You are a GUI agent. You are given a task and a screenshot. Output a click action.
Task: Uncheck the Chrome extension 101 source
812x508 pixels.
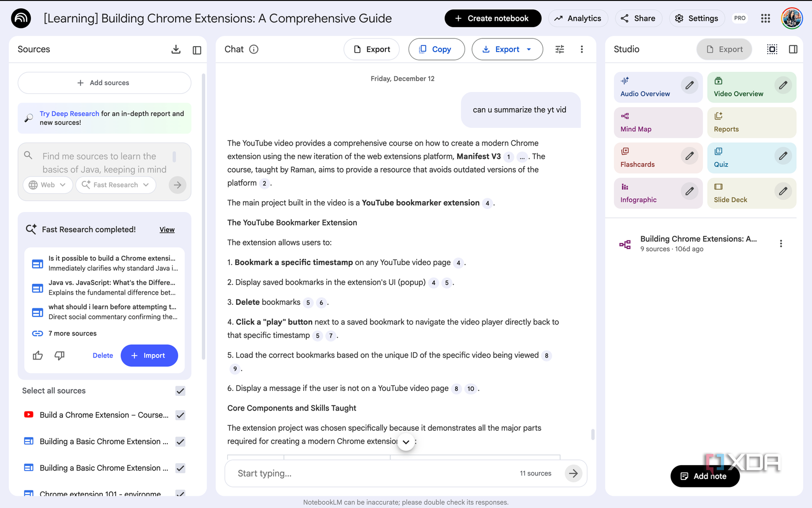(x=181, y=493)
